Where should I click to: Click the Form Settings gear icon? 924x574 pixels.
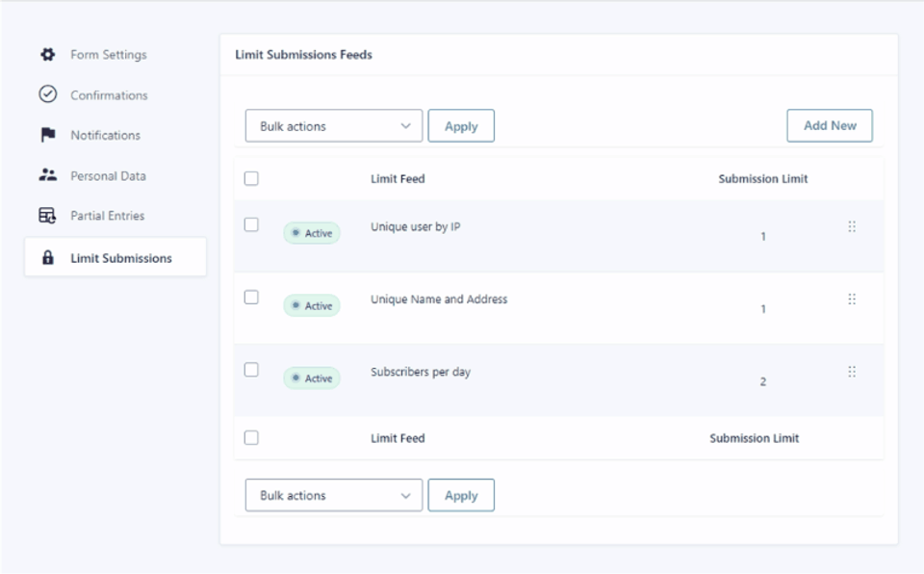click(x=48, y=54)
